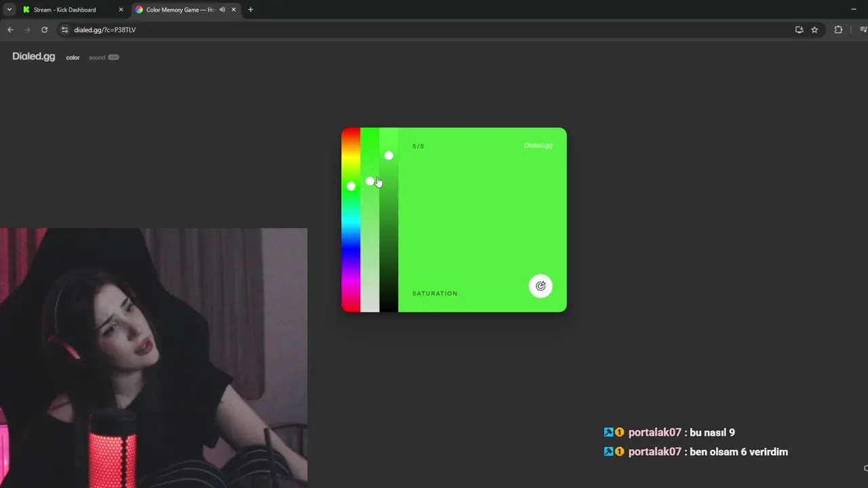
Task: Click the color wheel favicon on active tab
Action: tap(139, 9)
